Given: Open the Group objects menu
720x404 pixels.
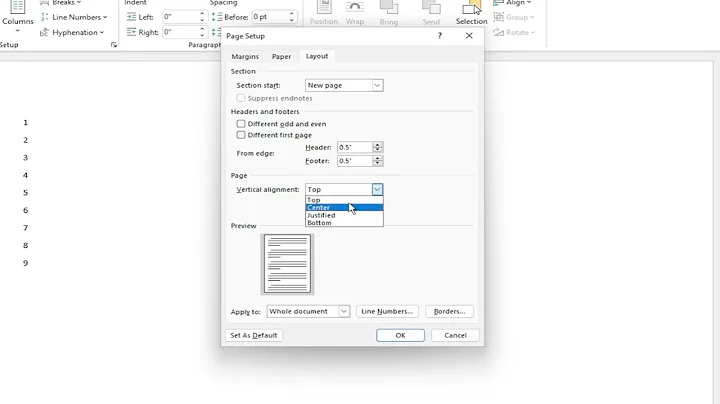Looking at the screenshot, I should coord(514,17).
